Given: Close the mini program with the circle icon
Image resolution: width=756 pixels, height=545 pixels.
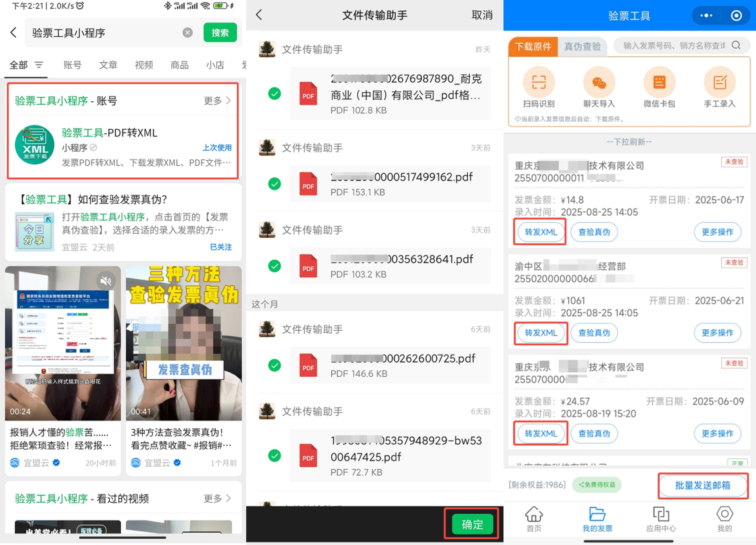Looking at the screenshot, I should point(736,15).
